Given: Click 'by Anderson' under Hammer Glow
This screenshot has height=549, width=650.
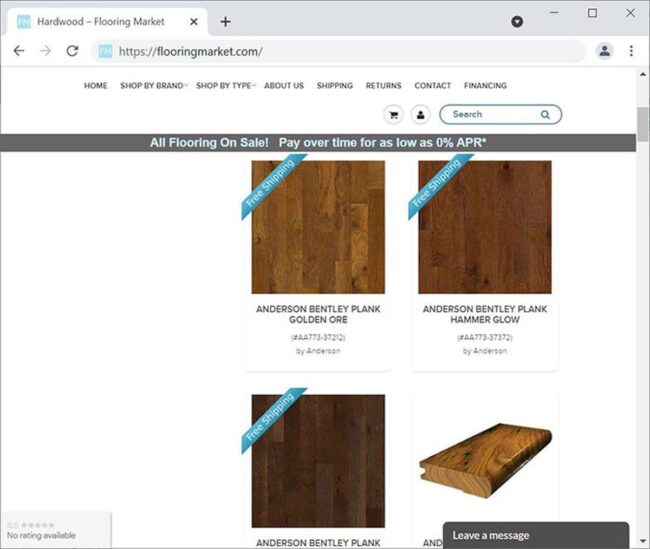Looking at the screenshot, I should pyautogui.click(x=485, y=351).
